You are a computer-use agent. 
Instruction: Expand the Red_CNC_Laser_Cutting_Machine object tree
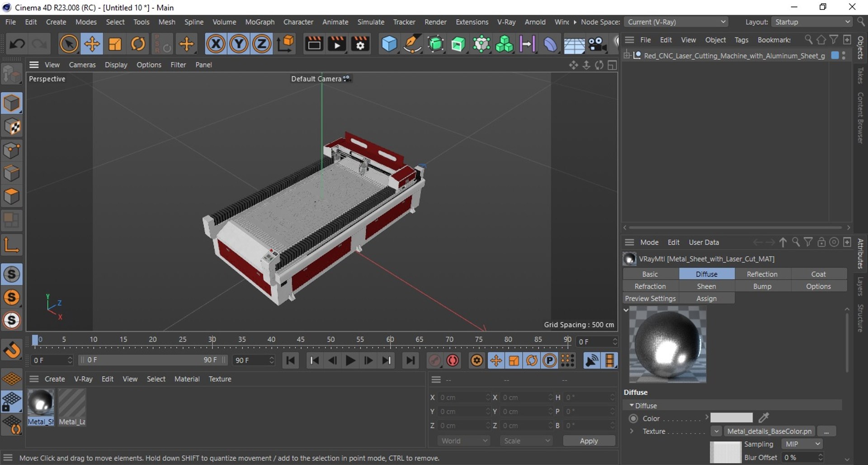pyautogui.click(x=627, y=55)
